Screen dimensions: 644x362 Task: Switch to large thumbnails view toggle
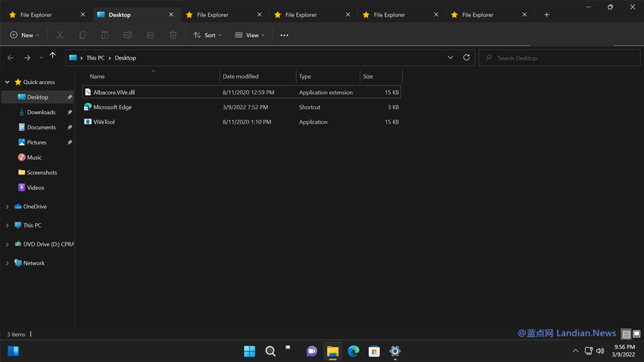click(x=636, y=334)
